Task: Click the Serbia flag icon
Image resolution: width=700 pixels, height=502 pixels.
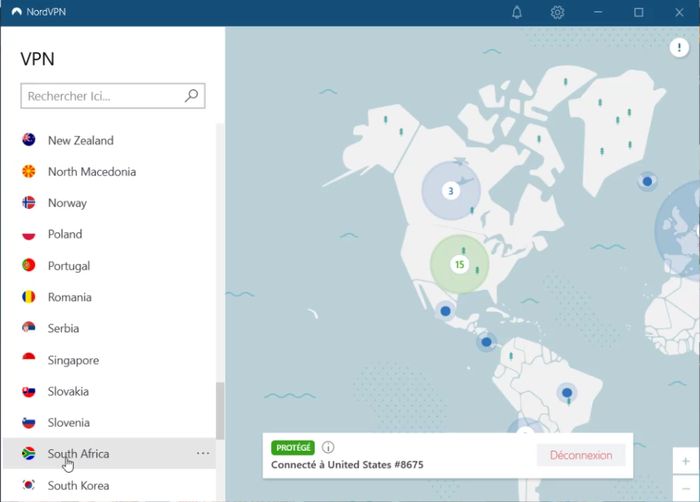Action: pos(29,328)
